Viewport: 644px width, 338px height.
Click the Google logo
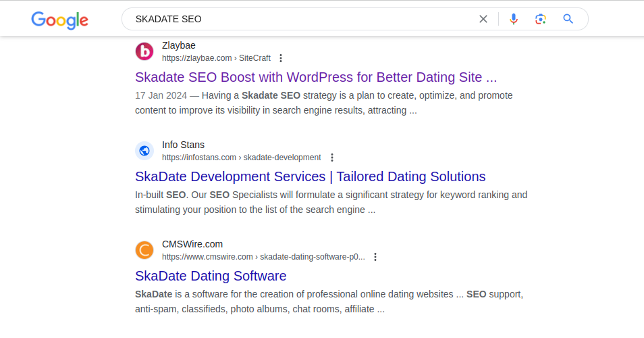[x=59, y=20]
